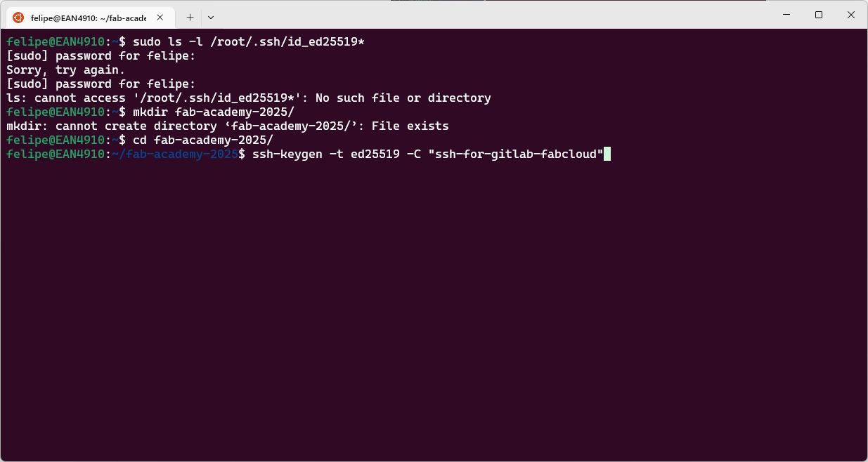
Task: Select the felipe@EAN4910 terminal tab
Action: [89, 17]
